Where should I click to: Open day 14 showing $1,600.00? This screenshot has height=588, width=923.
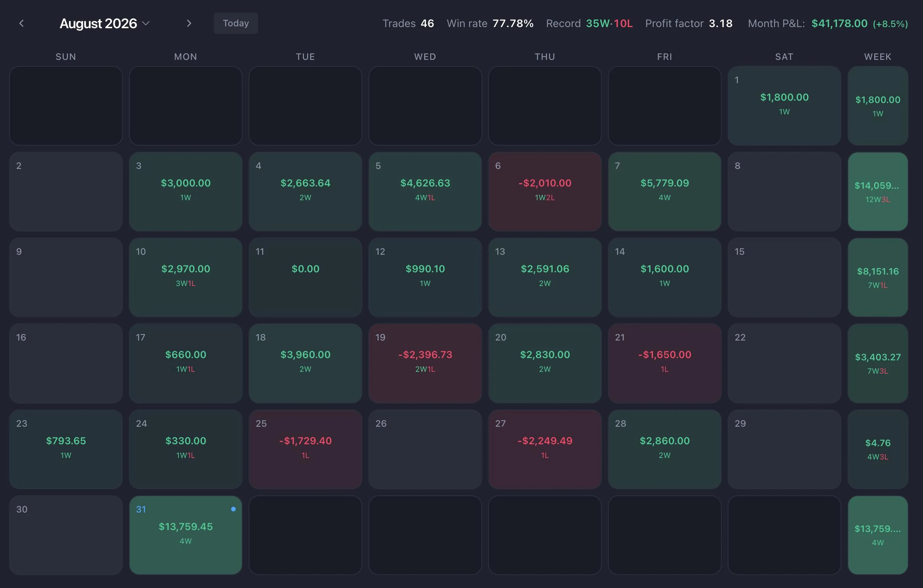pos(665,278)
